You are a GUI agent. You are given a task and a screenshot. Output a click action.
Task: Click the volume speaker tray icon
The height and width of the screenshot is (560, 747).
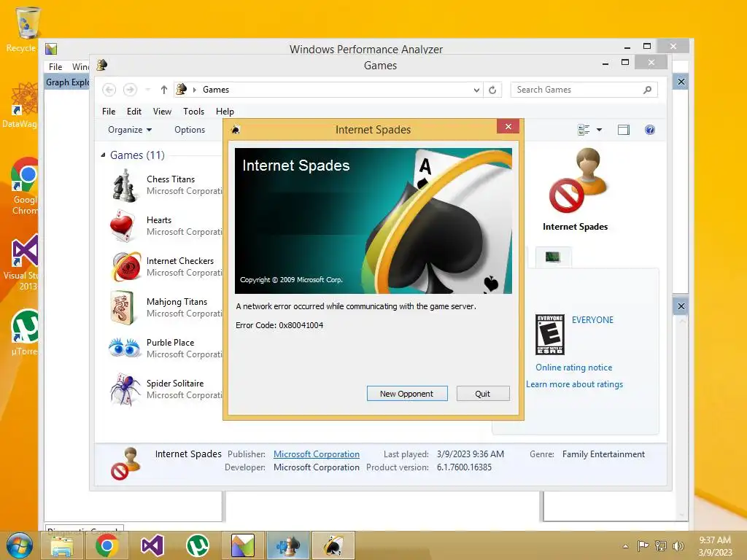678,545
